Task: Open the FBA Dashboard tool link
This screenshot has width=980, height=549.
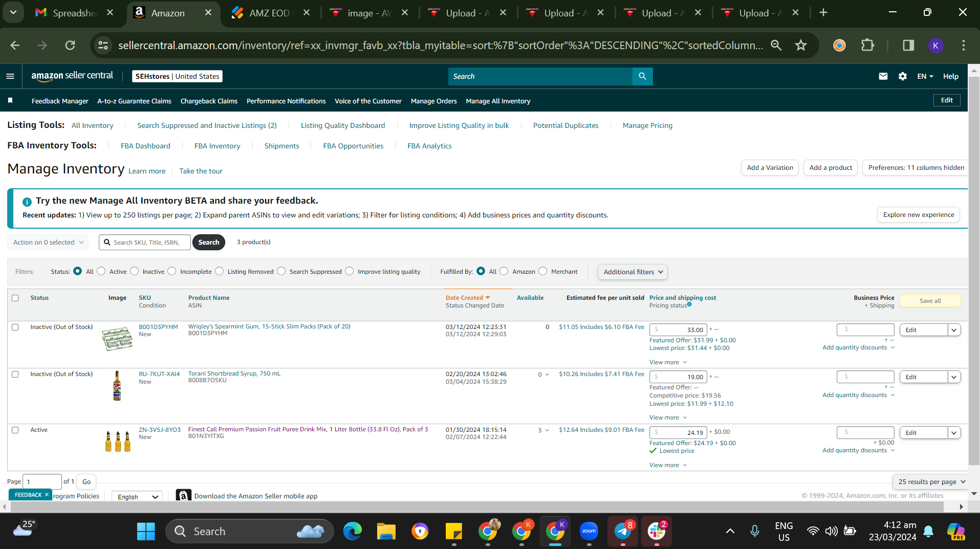Action: (x=145, y=146)
